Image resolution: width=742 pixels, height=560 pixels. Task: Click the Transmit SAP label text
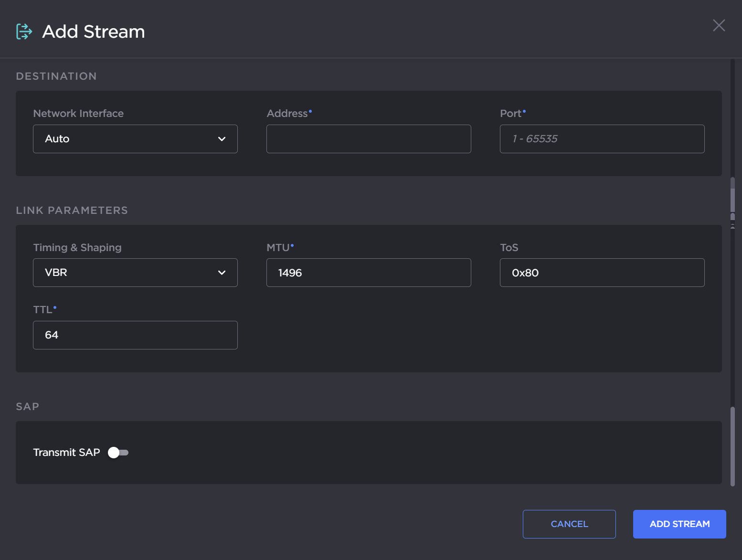[x=66, y=453]
